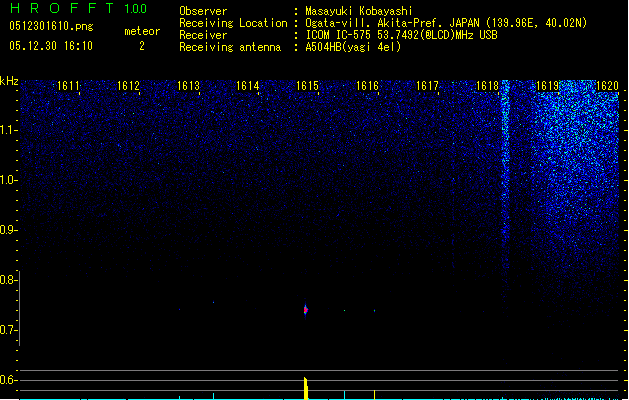Click frequency axis label 1.1
Image resolution: width=629 pixels, height=400 pixels.
[x=8, y=130]
